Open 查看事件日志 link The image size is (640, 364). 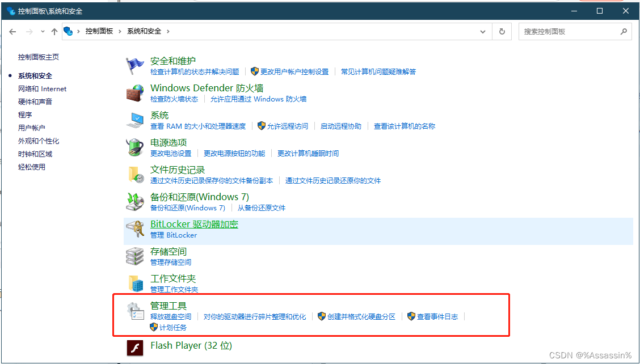[437, 317]
